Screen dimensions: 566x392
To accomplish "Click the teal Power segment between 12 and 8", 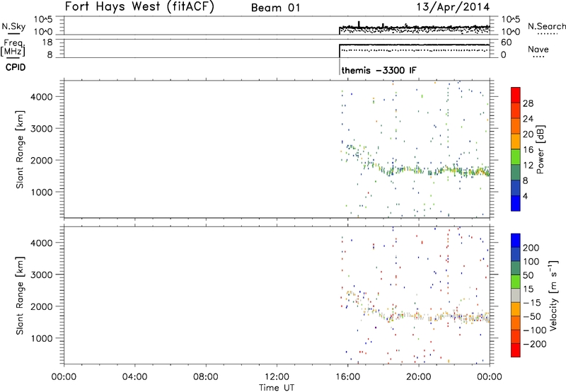I will (x=516, y=173).
